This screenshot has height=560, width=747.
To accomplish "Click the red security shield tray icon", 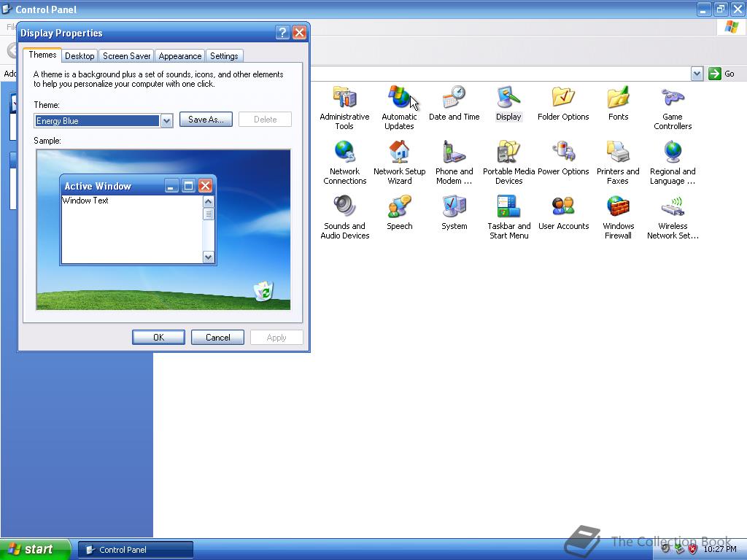I will 693,549.
